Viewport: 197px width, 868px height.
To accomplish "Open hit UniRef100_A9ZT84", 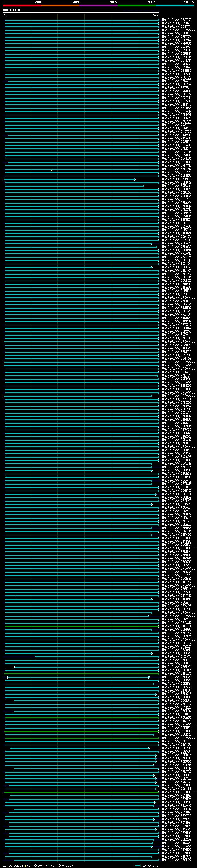I will click(x=176, y=314).
